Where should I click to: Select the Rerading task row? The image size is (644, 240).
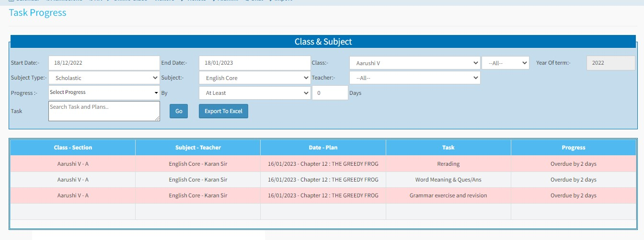(448, 164)
